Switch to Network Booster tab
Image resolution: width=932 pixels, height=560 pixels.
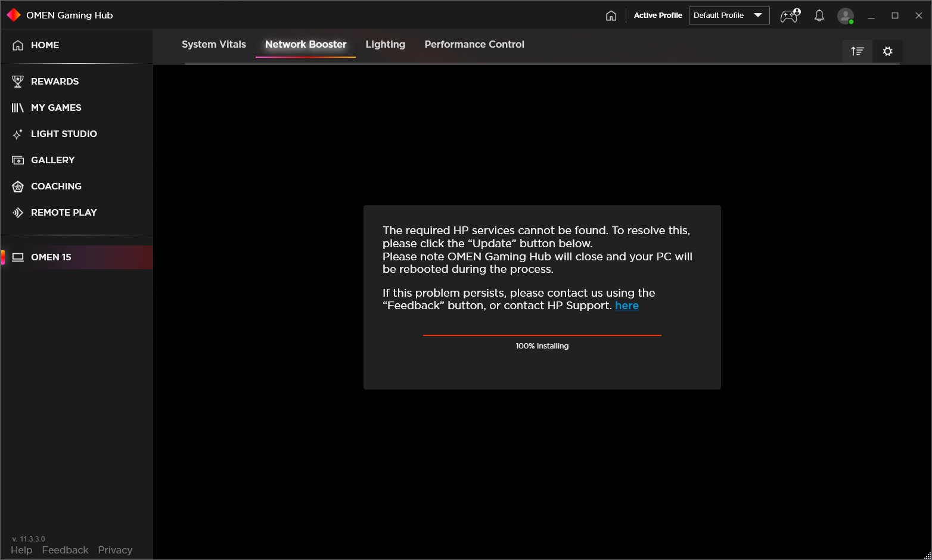306,44
